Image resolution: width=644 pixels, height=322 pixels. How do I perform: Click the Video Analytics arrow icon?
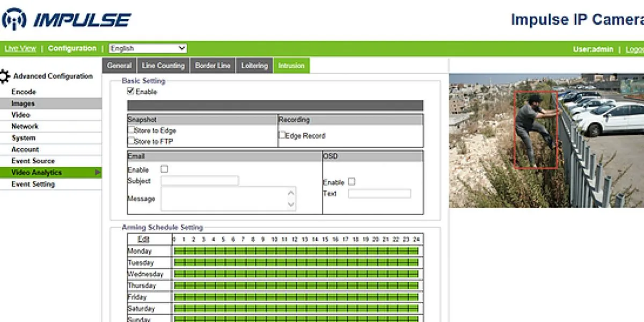pyautogui.click(x=98, y=173)
